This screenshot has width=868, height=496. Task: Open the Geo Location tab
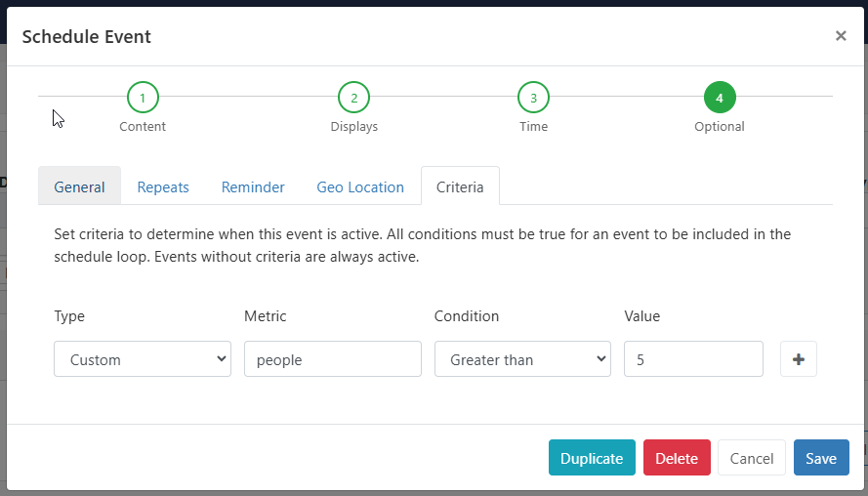pyautogui.click(x=360, y=186)
